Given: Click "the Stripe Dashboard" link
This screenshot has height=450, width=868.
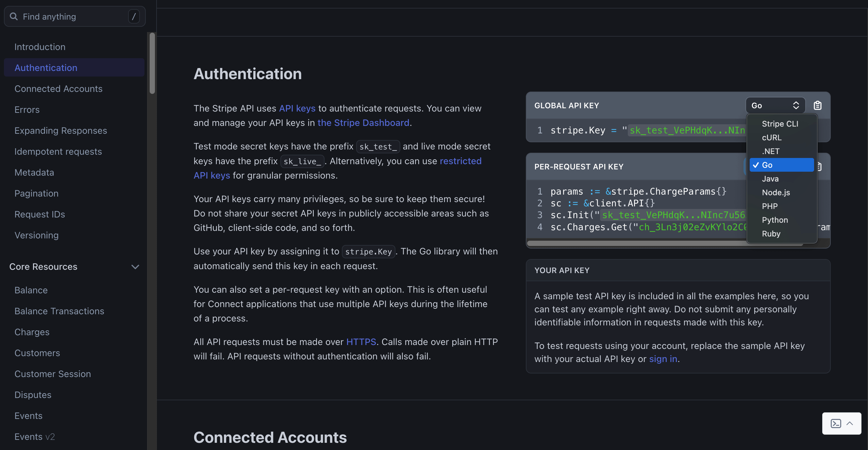Looking at the screenshot, I should pyautogui.click(x=363, y=123).
